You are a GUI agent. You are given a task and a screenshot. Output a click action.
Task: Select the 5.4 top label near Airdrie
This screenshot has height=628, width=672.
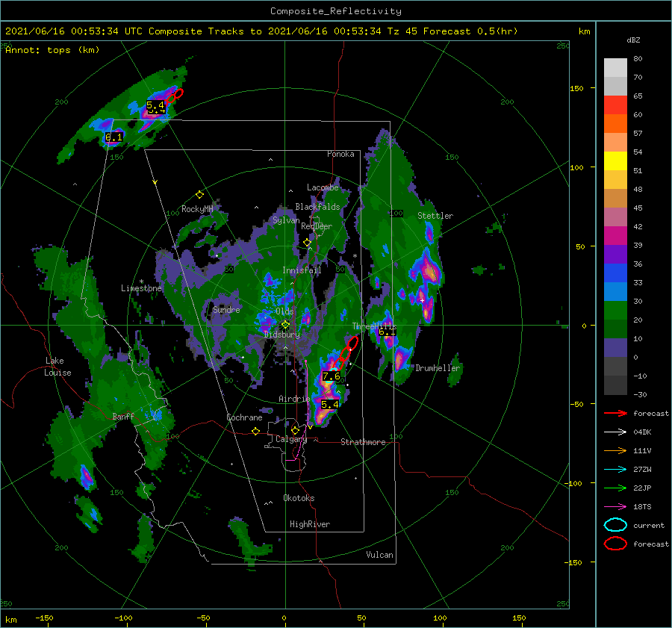[x=329, y=404]
